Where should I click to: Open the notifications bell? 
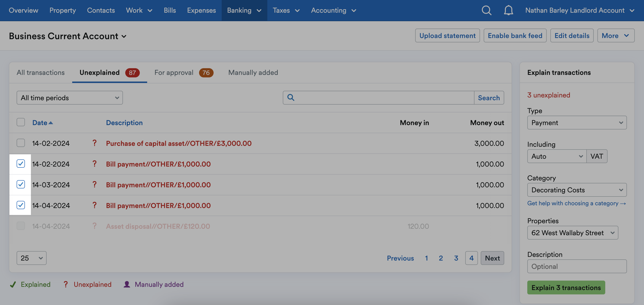coord(508,10)
